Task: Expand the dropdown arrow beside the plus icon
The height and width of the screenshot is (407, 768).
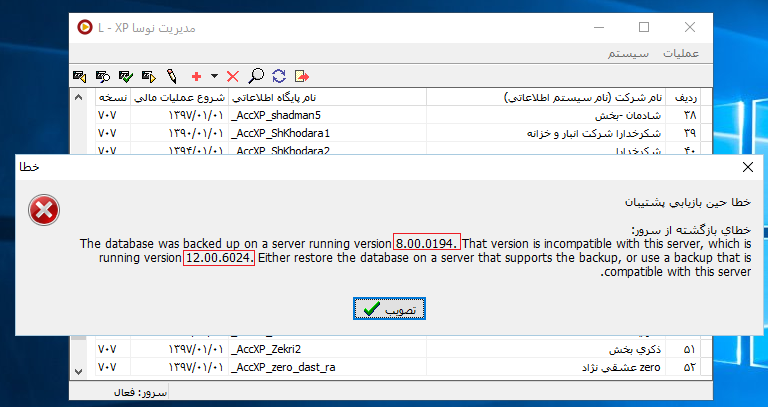Action: [213, 76]
